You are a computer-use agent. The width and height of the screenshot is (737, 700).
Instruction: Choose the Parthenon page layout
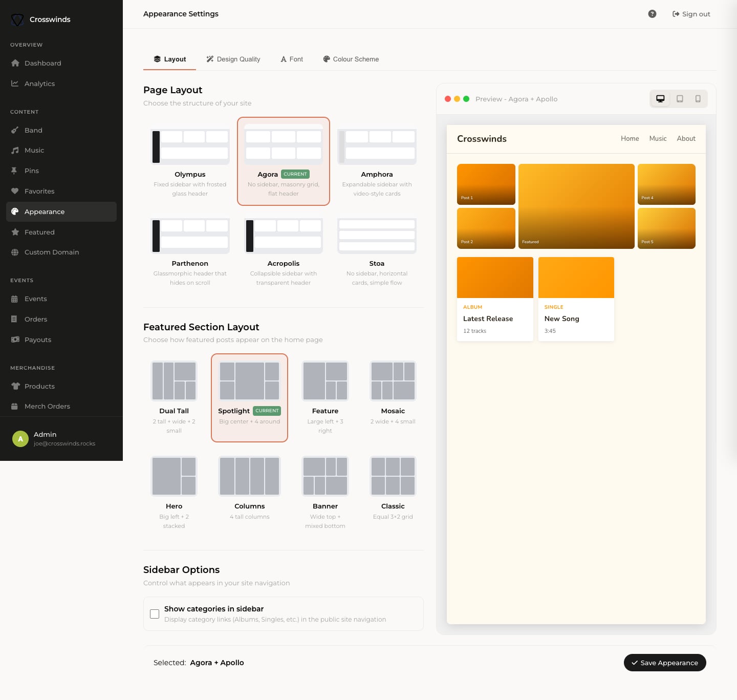(190, 250)
